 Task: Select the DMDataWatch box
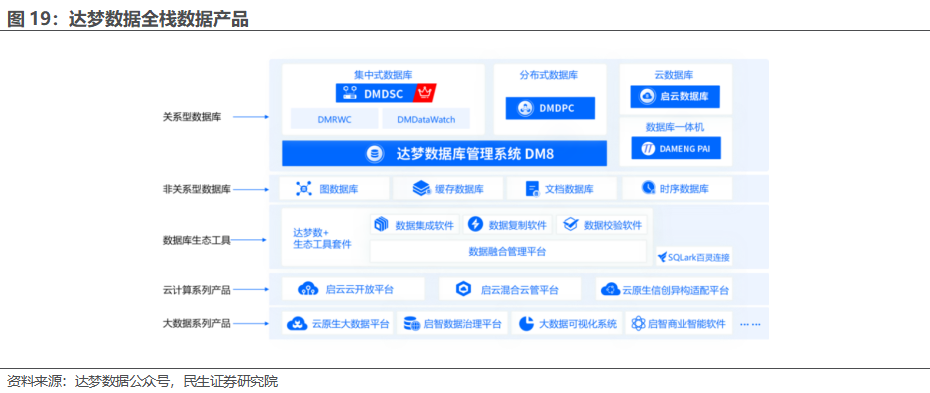click(426, 119)
